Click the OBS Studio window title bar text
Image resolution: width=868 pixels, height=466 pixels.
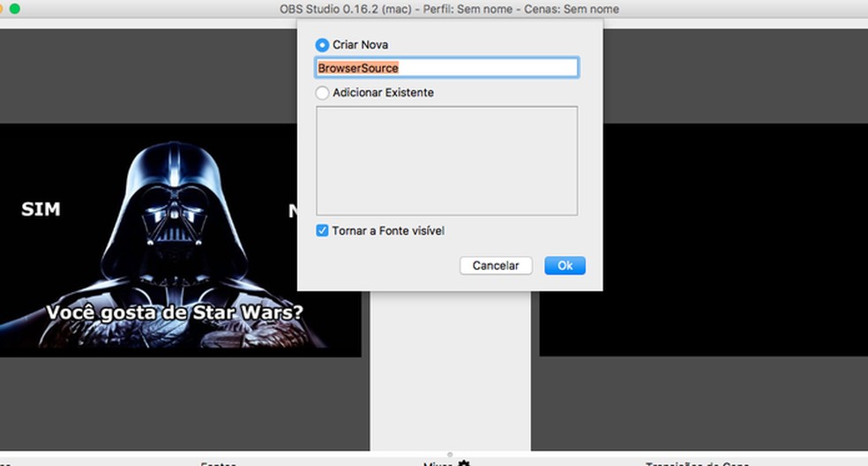pyautogui.click(x=449, y=9)
